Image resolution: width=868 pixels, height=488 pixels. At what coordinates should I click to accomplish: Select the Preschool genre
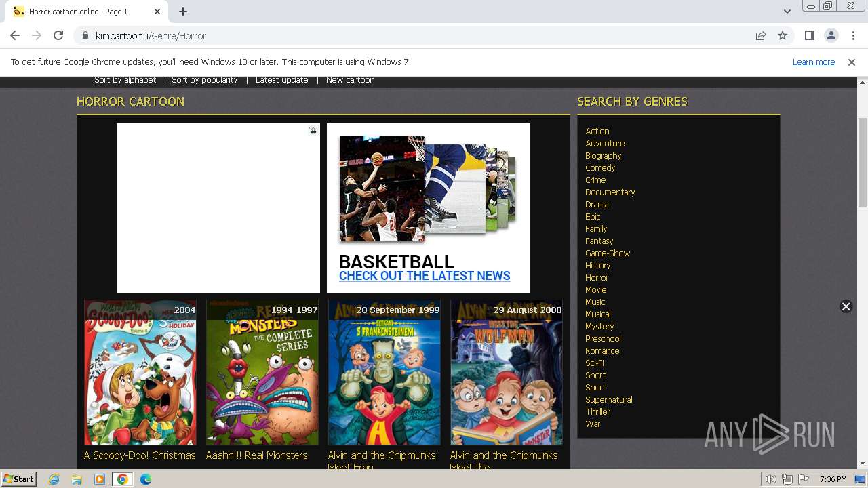pos(603,339)
